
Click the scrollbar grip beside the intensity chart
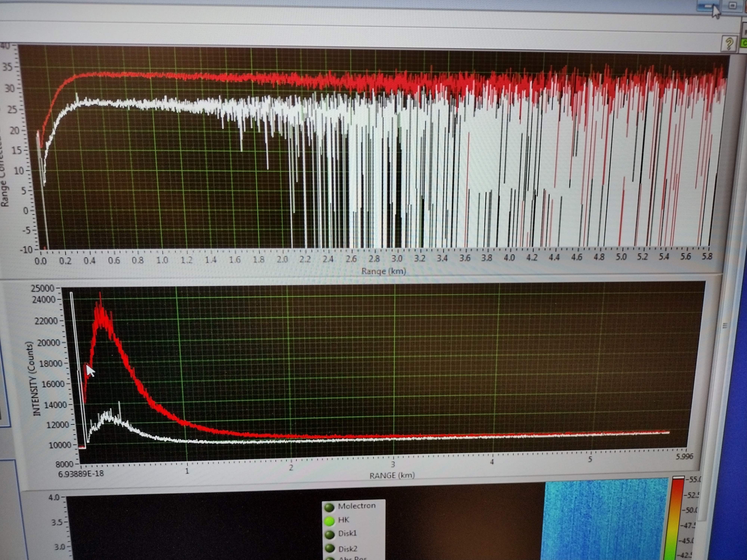(725, 326)
